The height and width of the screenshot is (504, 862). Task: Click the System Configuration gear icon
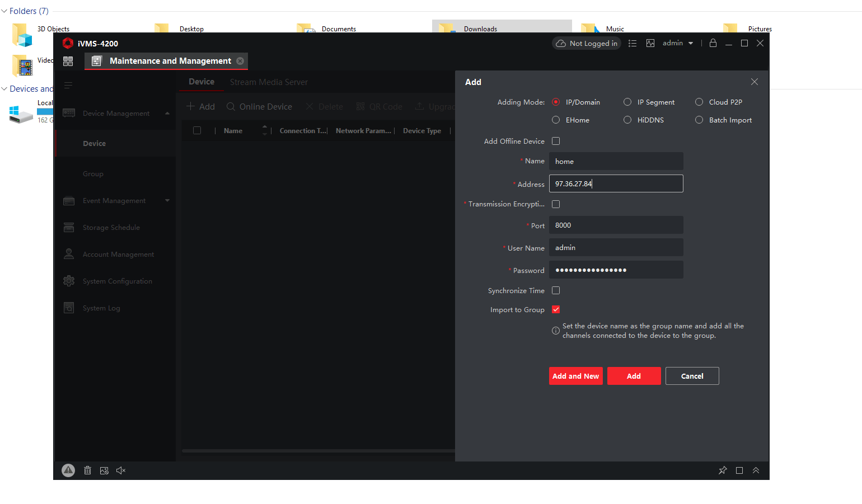pyautogui.click(x=69, y=281)
